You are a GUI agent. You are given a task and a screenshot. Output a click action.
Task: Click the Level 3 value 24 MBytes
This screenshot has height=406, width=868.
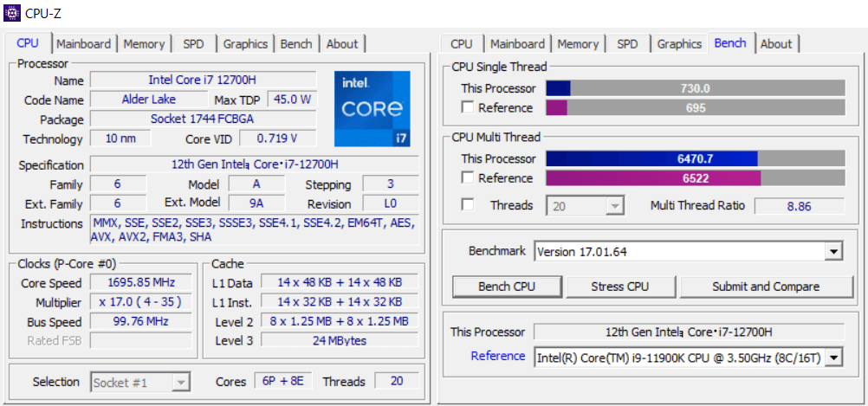coord(340,340)
